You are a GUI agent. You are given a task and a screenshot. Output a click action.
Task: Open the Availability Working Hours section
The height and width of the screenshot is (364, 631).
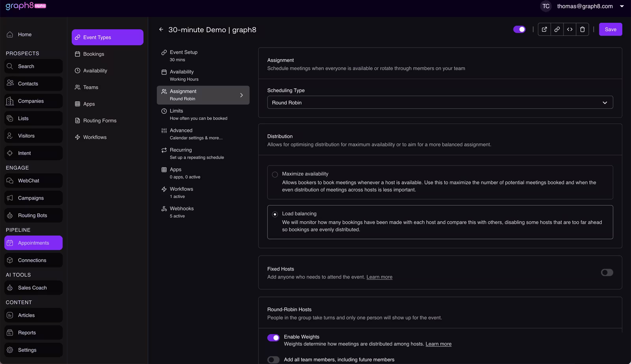(x=203, y=76)
